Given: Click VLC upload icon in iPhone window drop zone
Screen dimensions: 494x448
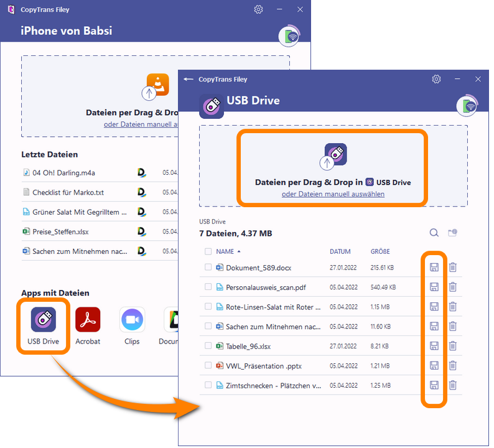Looking at the screenshot, I should (156, 86).
